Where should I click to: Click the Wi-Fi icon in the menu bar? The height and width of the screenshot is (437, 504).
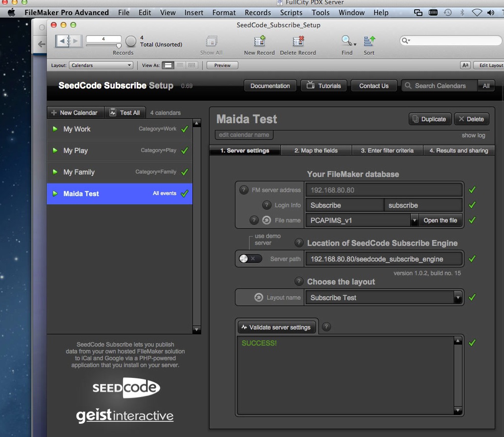pyautogui.click(x=477, y=13)
